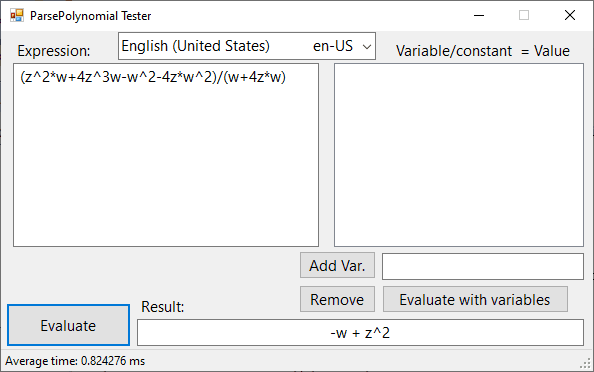Click the Result label
This screenshot has height=372, width=594.
(163, 306)
